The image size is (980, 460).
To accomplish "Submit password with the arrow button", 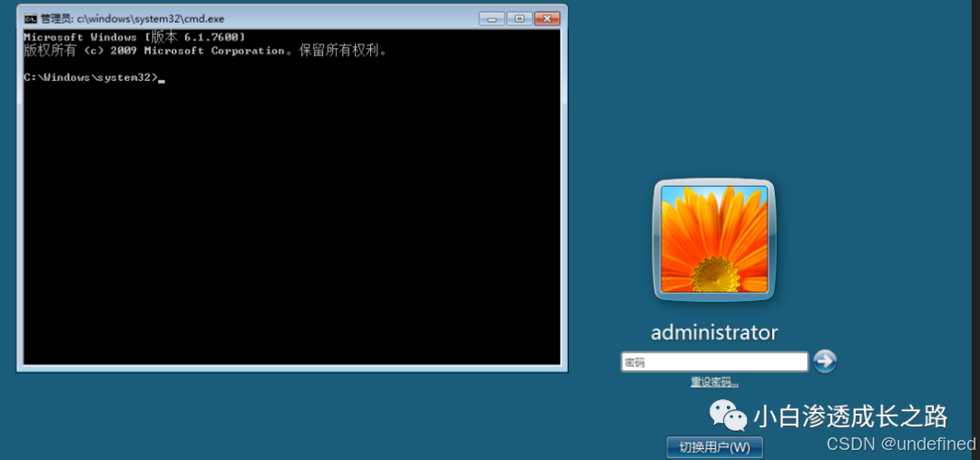I will click(x=825, y=361).
